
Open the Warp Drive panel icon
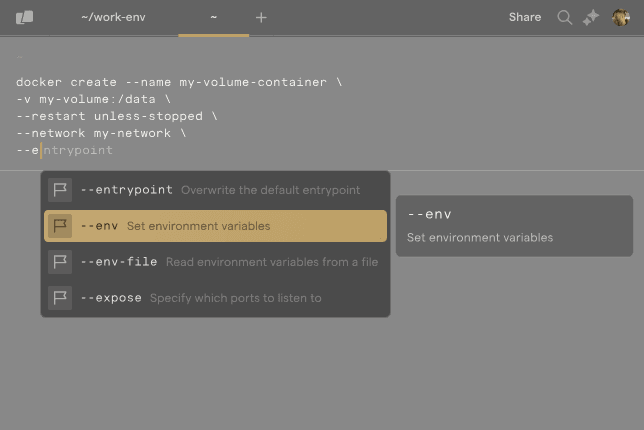point(25,17)
